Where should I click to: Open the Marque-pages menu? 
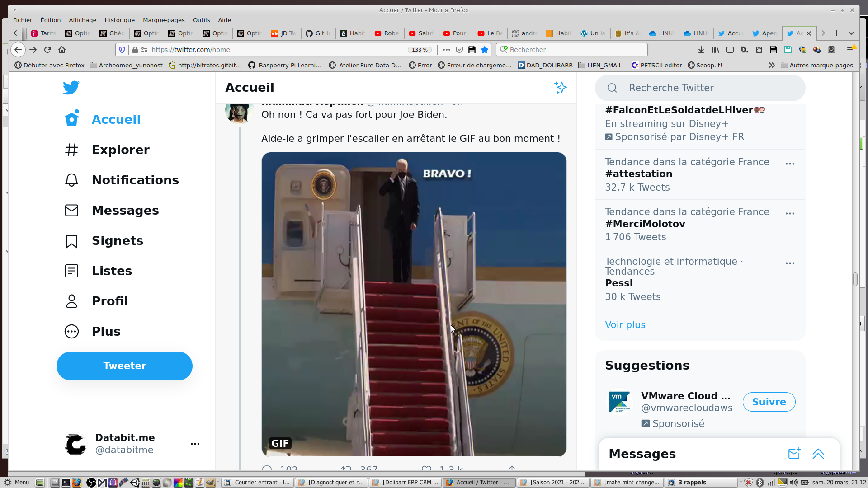[164, 20]
